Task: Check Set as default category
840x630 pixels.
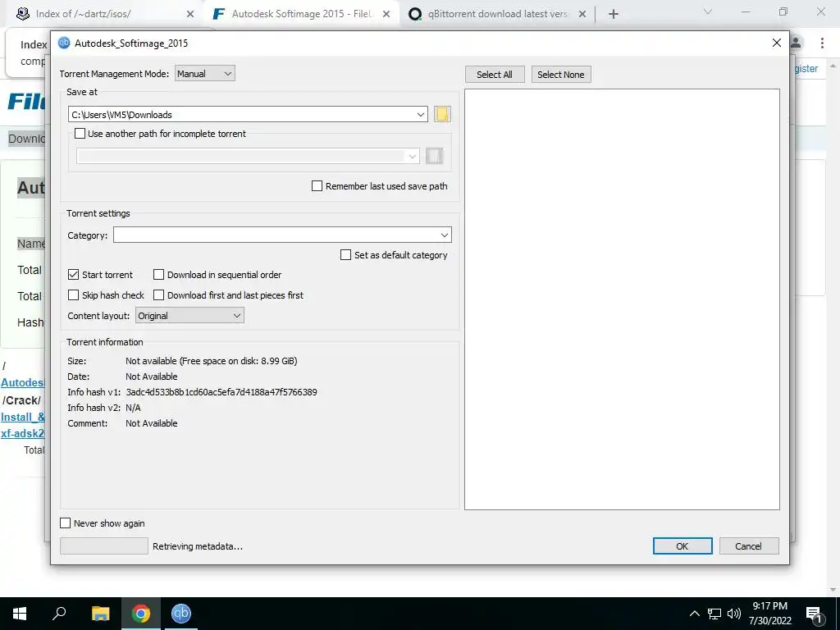Action: pyautogui.click(x=346, y=255)
